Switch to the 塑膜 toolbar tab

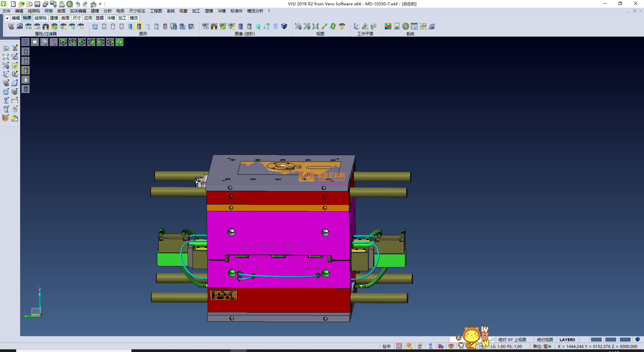[x=100, y=18]
